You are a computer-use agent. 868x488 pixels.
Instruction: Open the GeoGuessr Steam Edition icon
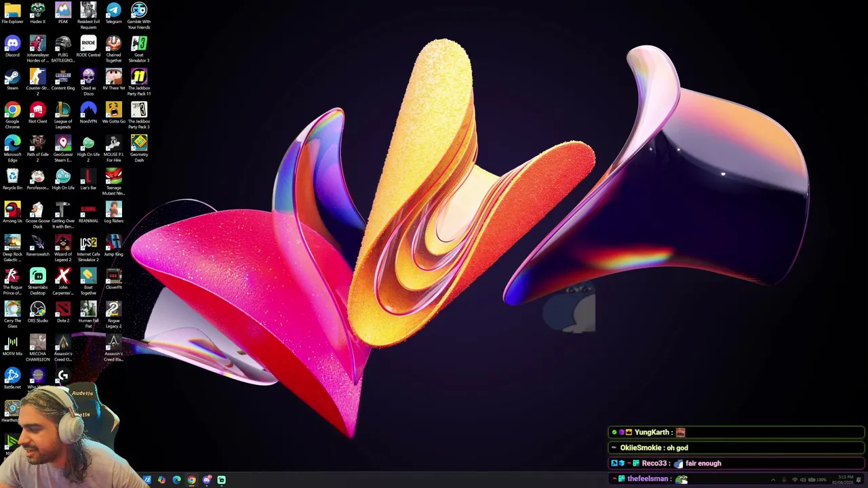(x=63, y=149)
